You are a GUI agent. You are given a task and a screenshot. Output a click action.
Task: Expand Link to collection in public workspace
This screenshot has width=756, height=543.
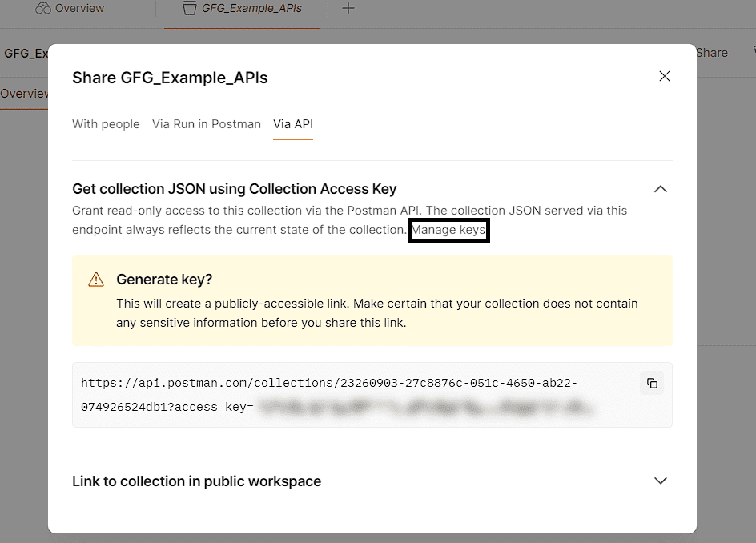tap(660, 481)
